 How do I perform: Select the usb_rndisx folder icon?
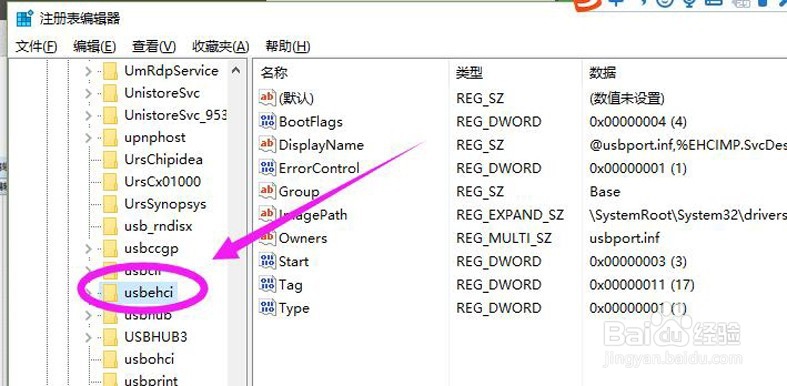pyautogui.click(x=110, y=226)
